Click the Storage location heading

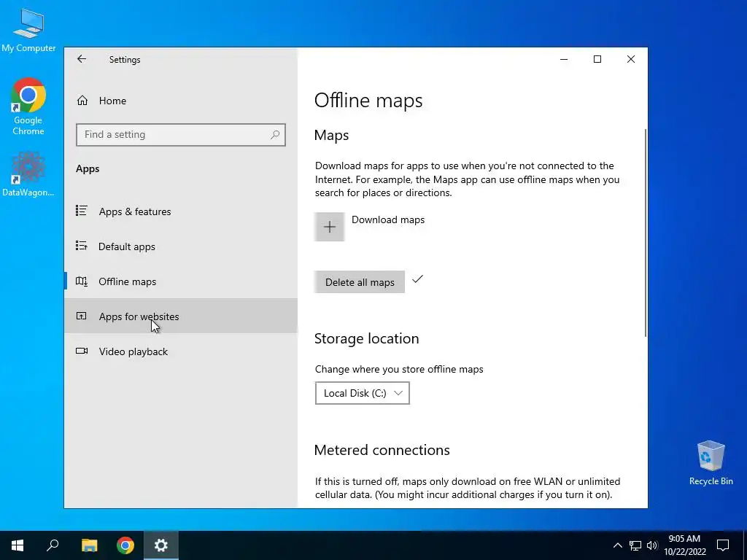366,338
